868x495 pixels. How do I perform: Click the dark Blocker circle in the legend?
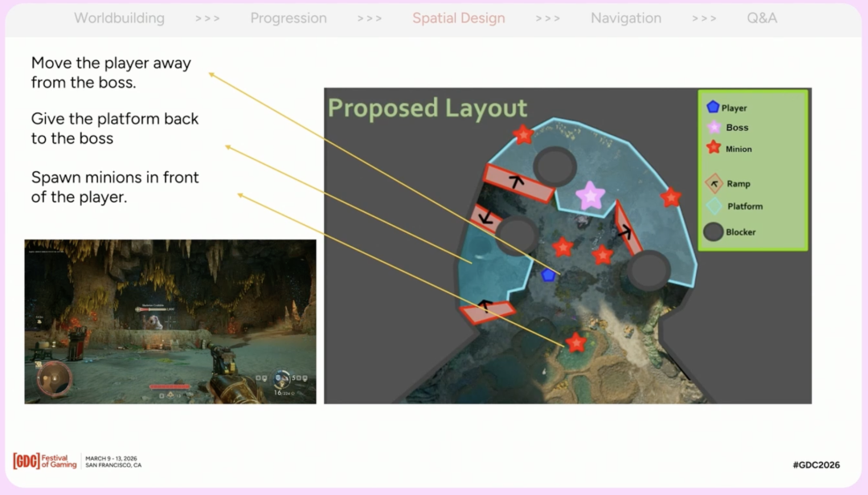pyautogui.click(x=714, y=231)
